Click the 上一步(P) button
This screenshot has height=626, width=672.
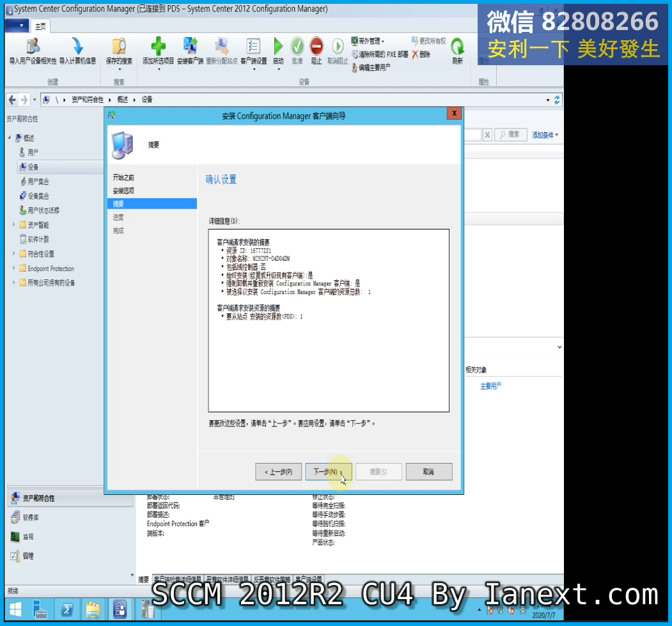(279, 472)
